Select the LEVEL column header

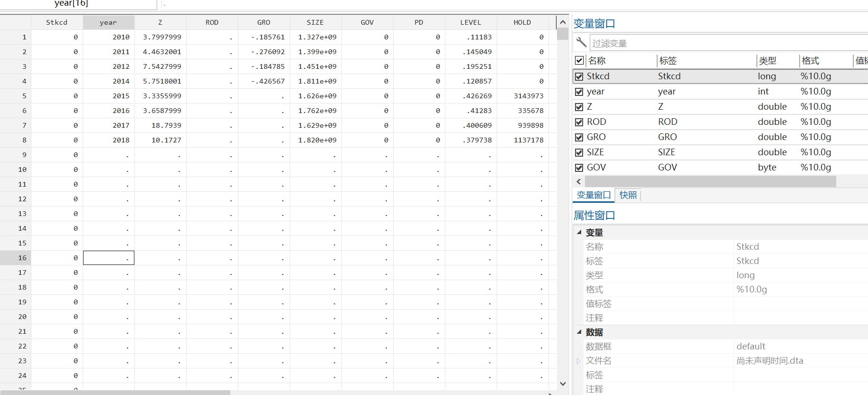click(x=471, y=22)
